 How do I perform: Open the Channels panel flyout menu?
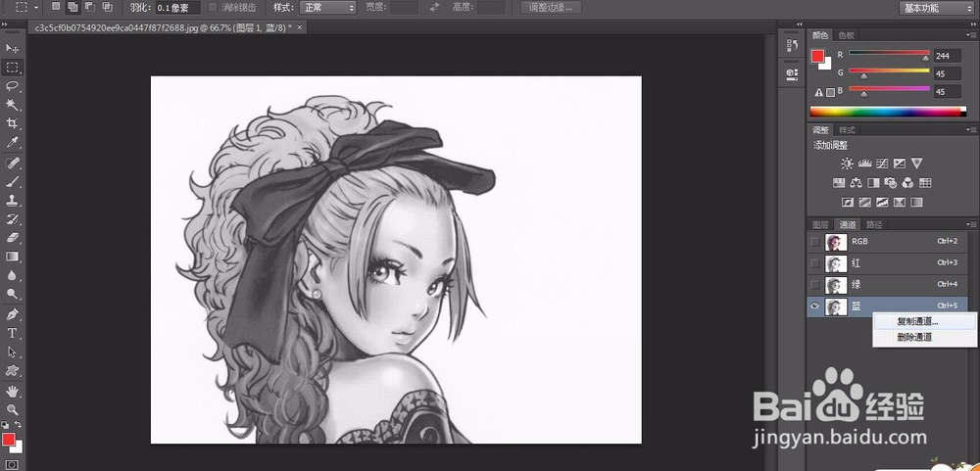(x=970, y=224)
